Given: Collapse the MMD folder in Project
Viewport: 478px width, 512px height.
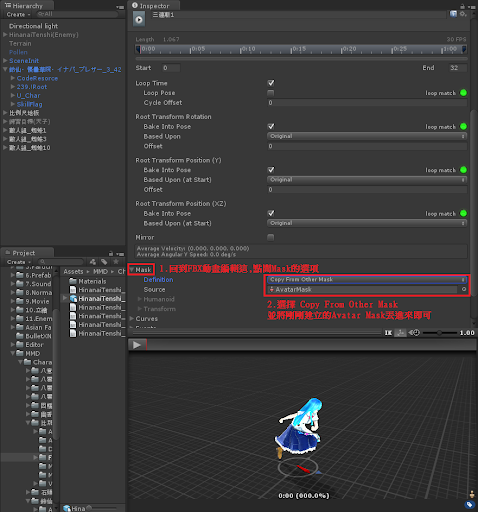Looking at the screenshot, I should coord(13,353).
